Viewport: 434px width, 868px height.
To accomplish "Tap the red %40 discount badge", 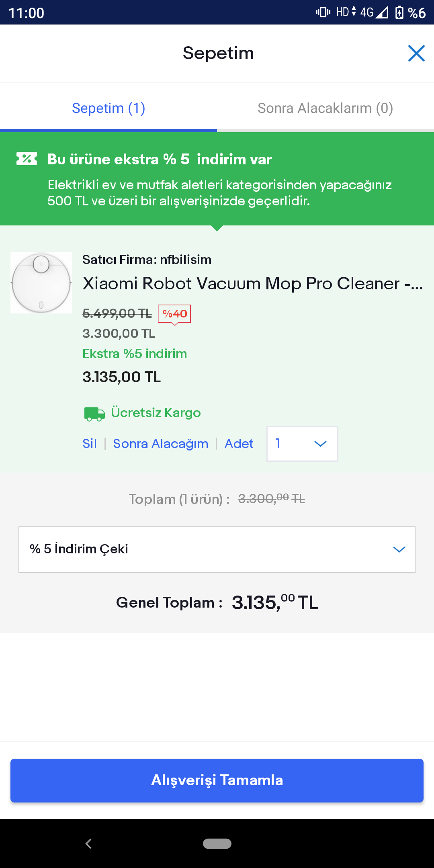I will click(x=174, y=314).
